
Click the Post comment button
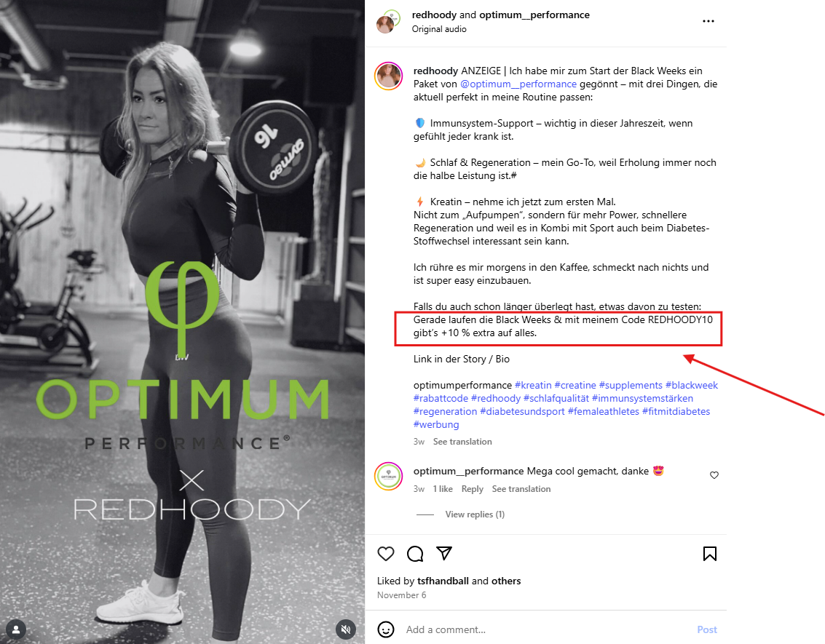coord(706,629)
